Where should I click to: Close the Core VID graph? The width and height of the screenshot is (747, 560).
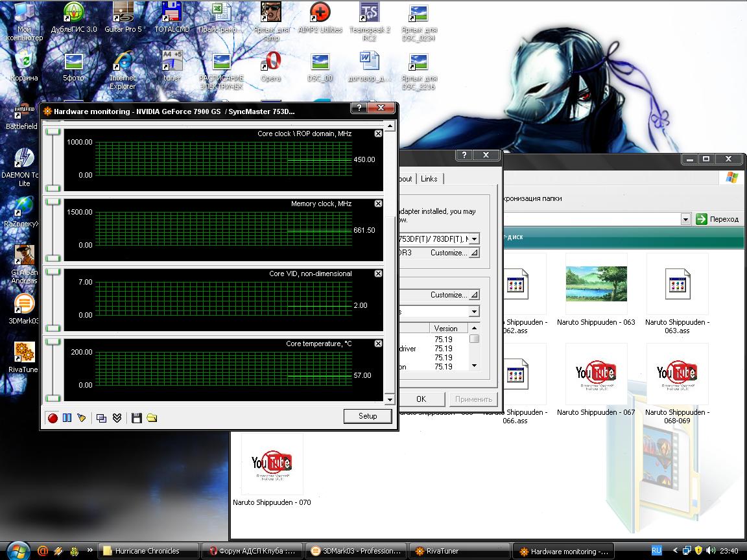coord(378,274)
